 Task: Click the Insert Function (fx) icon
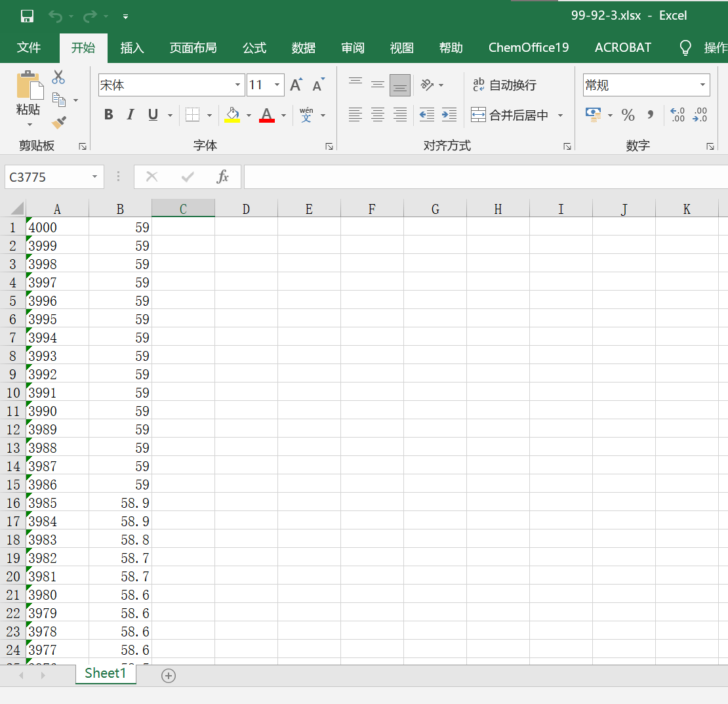click(x=222, y=176)
